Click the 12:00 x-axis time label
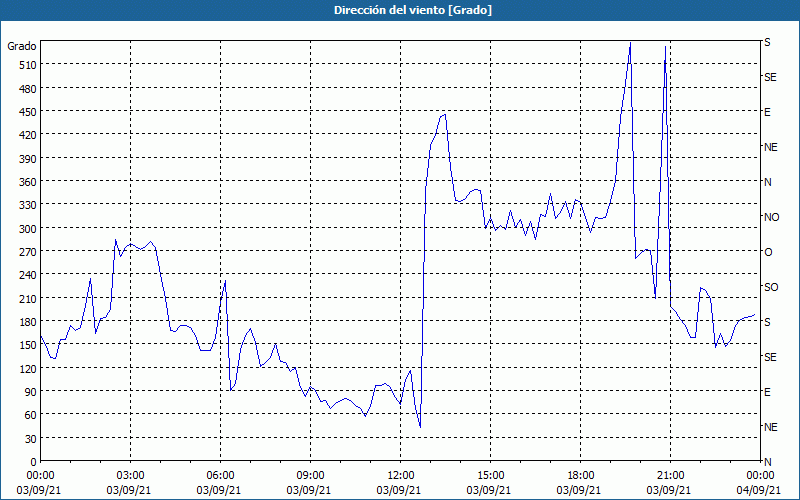 [401, 476]
